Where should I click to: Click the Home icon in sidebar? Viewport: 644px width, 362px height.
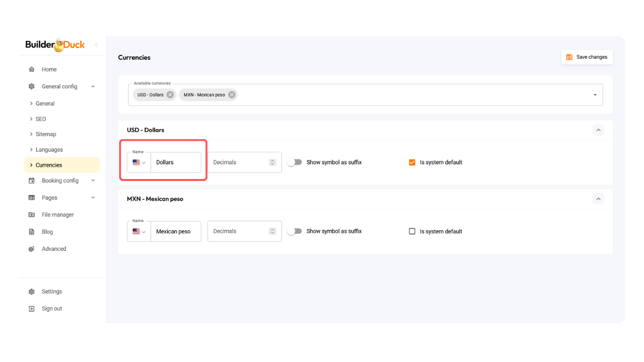tap(32, 69)
